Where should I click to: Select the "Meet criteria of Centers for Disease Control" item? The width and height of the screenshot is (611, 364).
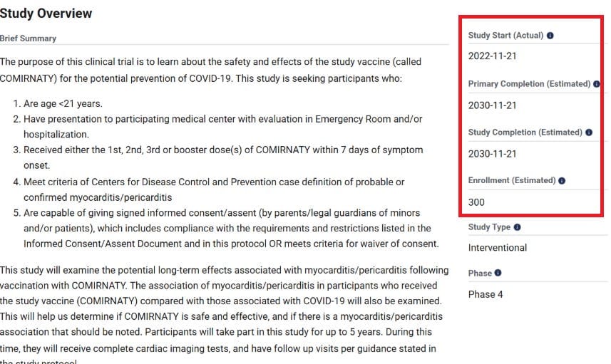(214, 189)
